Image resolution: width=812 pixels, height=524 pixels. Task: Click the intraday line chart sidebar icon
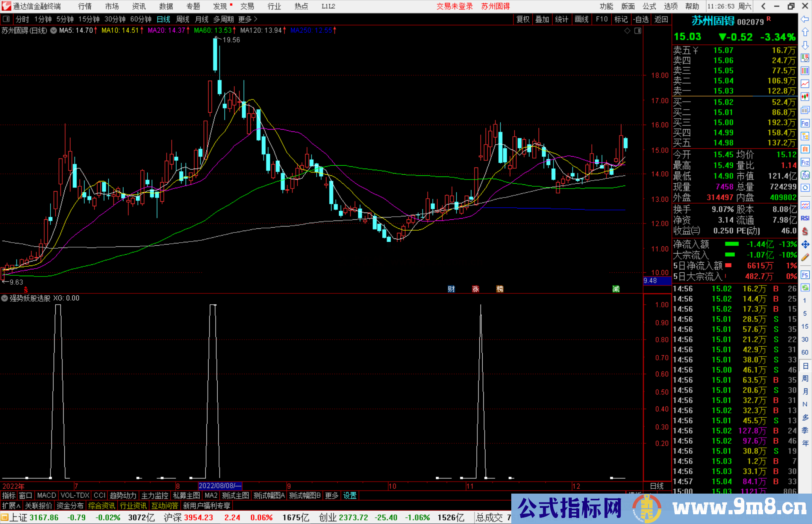pyautogui.click(x=805, y=84)
